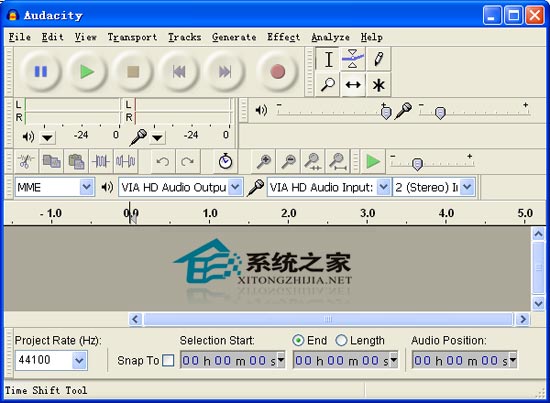Select the Envelope tool
This screenshot has width=550, height=403.
point(353,59)
